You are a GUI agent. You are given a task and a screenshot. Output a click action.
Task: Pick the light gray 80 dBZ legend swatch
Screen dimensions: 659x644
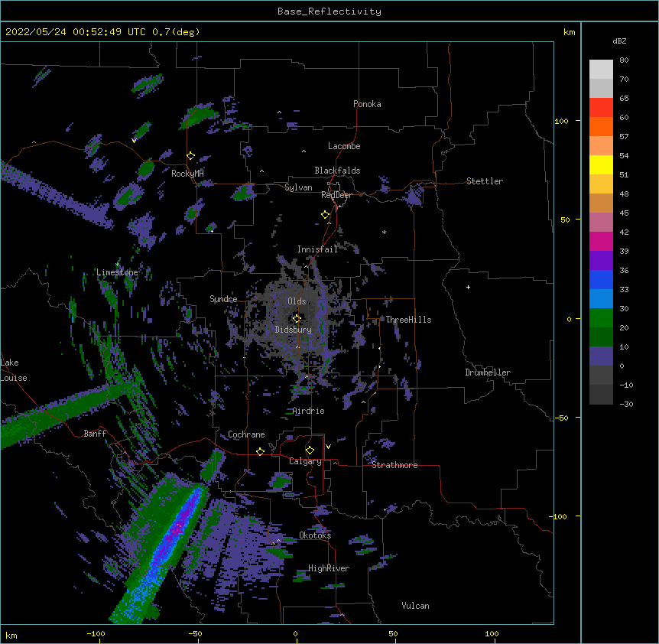(x=601, y=70)
